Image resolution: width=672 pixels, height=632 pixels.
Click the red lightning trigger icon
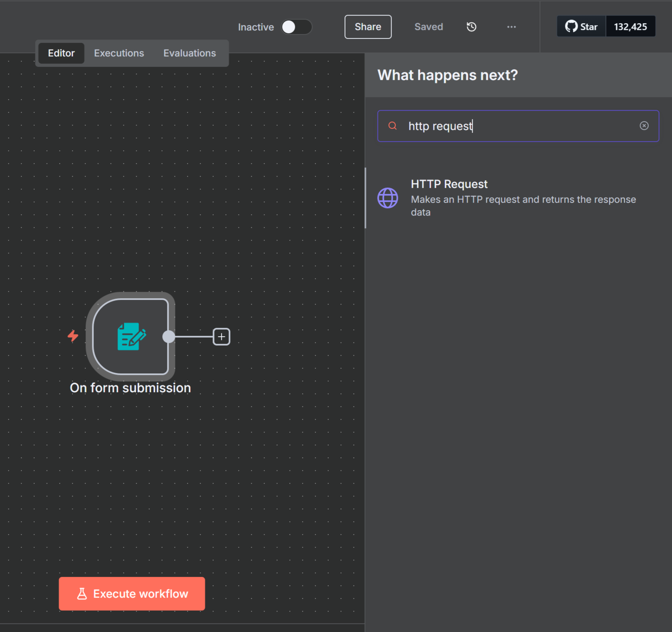click(73, 336)
